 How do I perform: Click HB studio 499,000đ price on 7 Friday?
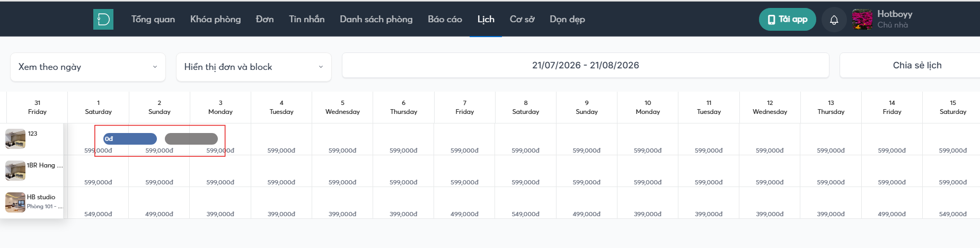(465, 214)
